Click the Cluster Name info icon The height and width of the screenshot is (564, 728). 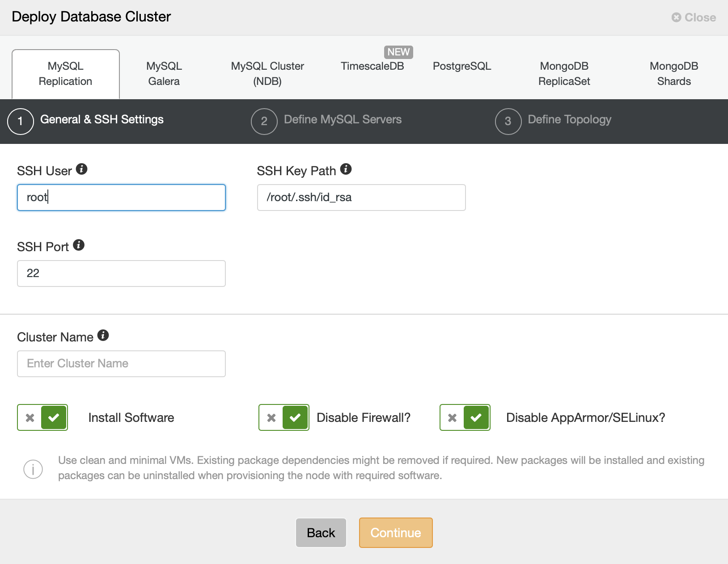(103, 335)
